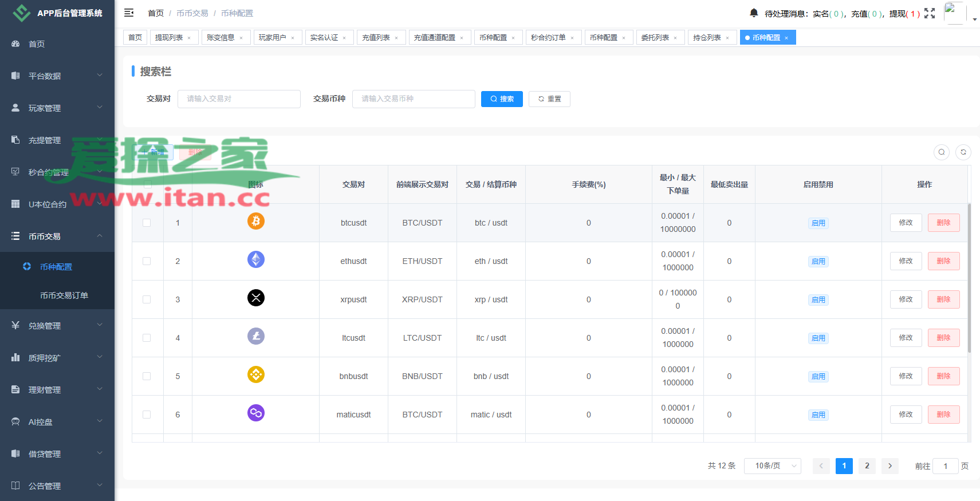Tick the checkbox for maticusdt row
980x501 pixels.
tap(147, 415)
